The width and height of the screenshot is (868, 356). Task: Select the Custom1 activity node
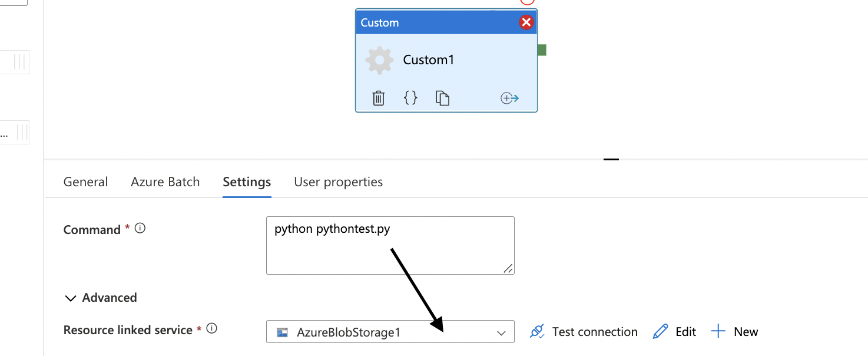coord(429,60)
